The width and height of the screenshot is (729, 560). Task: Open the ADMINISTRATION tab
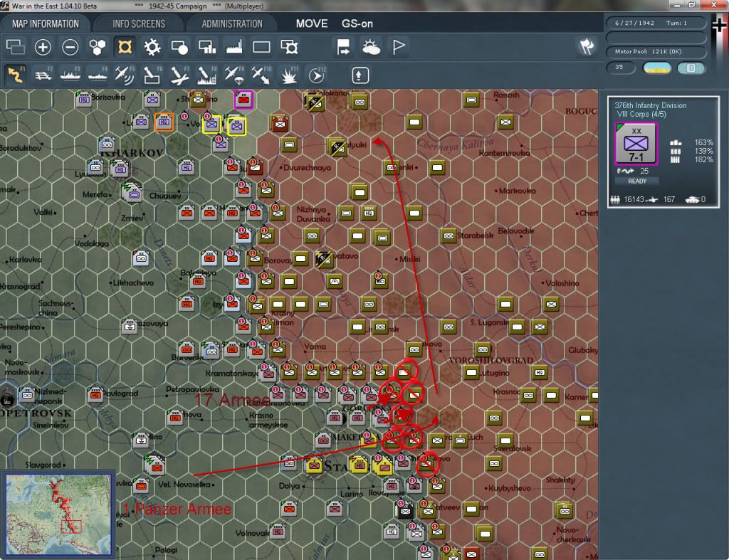[232, 23]
